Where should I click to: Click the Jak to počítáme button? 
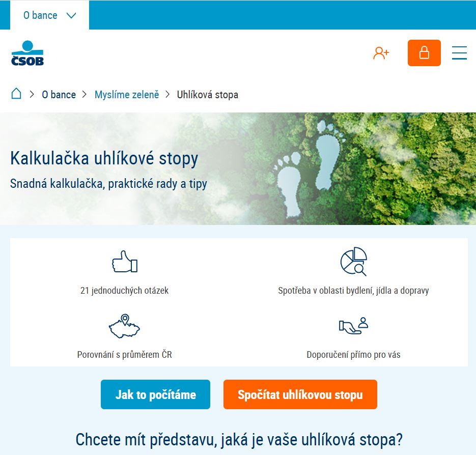click(x=155, y=394)
